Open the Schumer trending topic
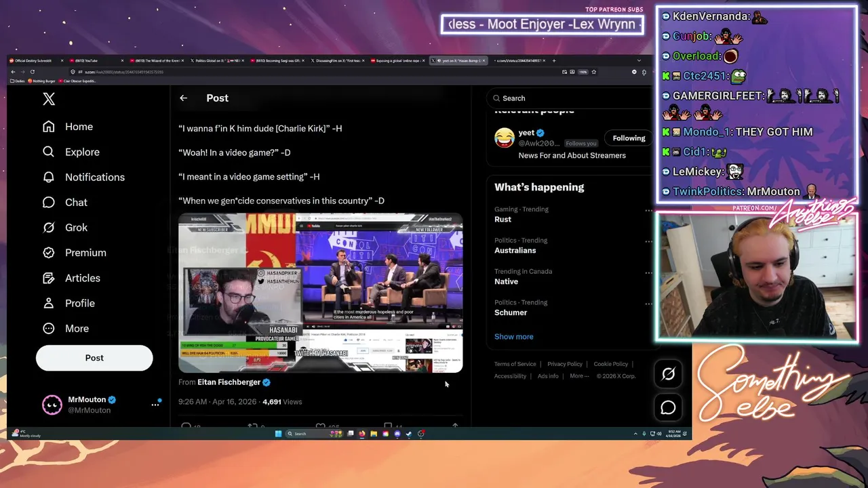This screenshot has width=868, height=488. coord(511,312)
